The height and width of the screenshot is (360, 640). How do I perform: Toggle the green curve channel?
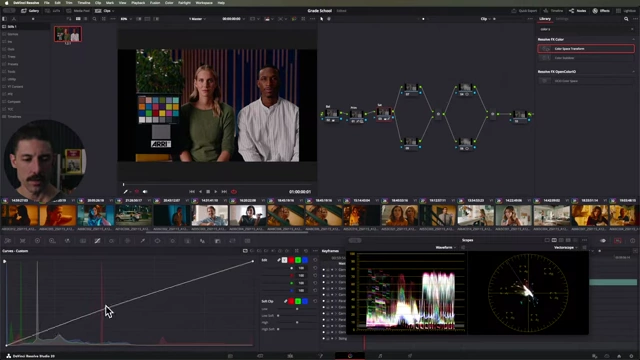point(298,260)
